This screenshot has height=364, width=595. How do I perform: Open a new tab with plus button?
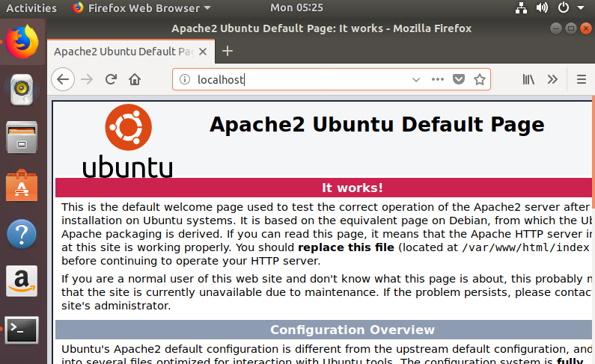[228, 51]
